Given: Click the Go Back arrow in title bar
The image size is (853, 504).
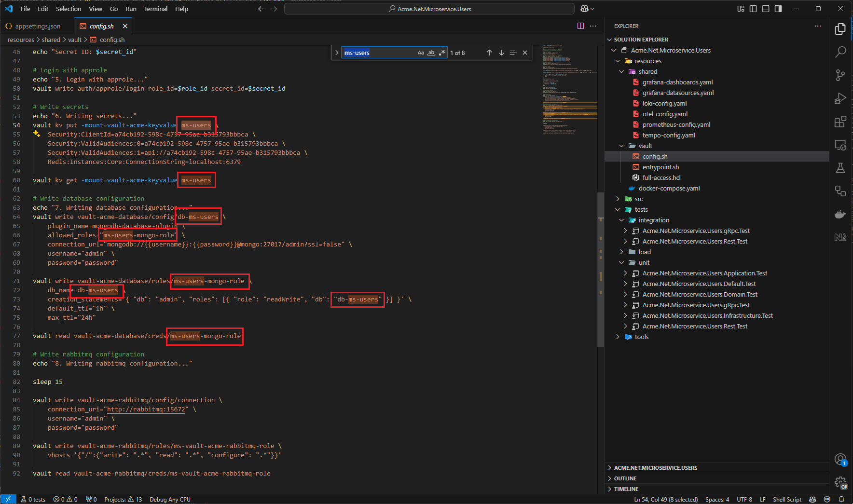Looking at the screenshot, I should pyautogui.click(x=261, y=9).
